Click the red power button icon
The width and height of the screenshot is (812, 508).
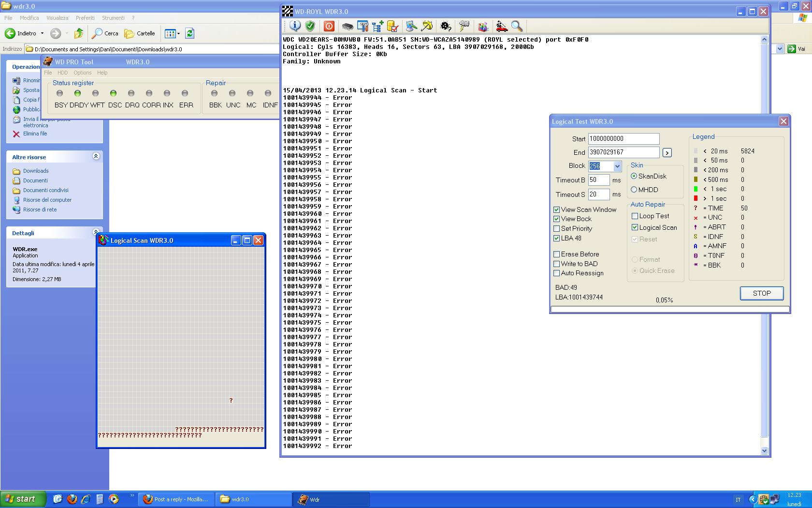click(x=329, y=26)
